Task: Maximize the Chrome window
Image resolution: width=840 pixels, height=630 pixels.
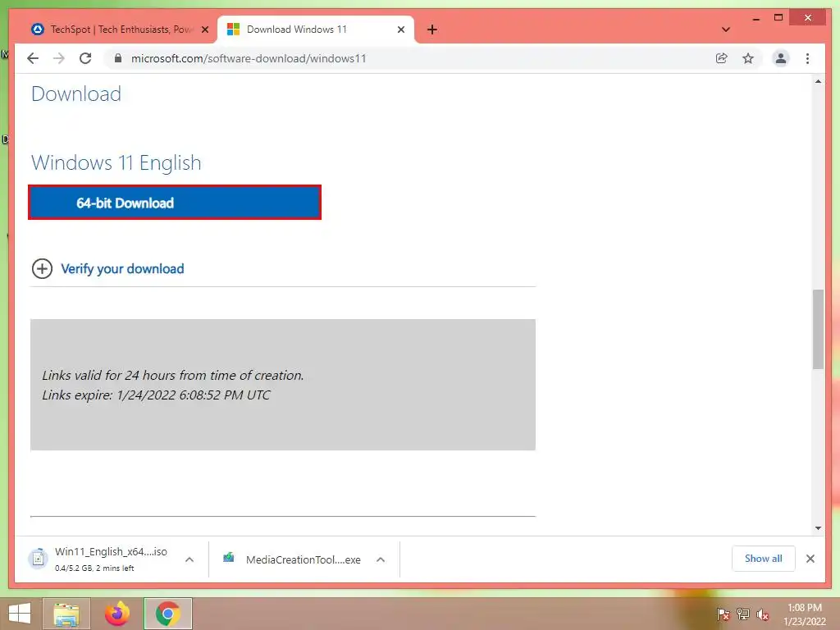Action: click(778, 18)
